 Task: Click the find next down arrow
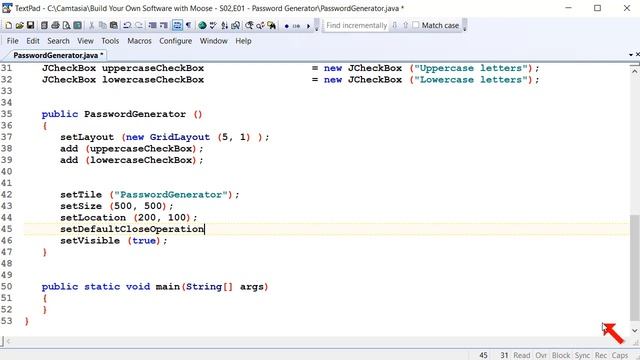coord(395,25)
